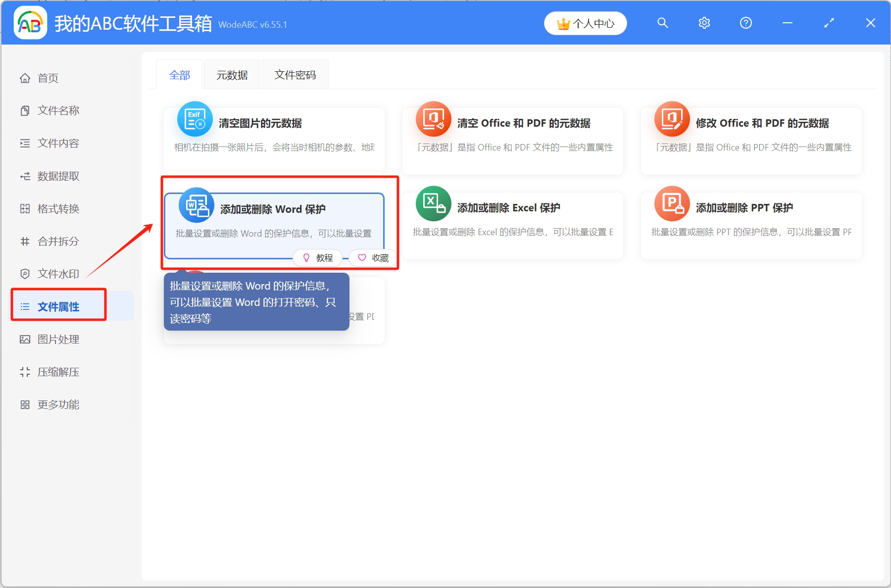Click the Word protection tool icon
Viewport: 891px width, 588px height.
tap(196, 204)
